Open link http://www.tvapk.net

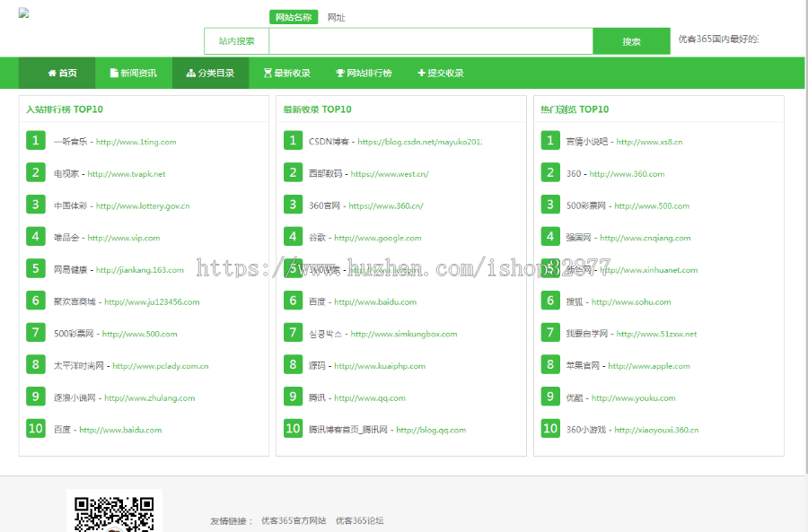pos(127,174)
